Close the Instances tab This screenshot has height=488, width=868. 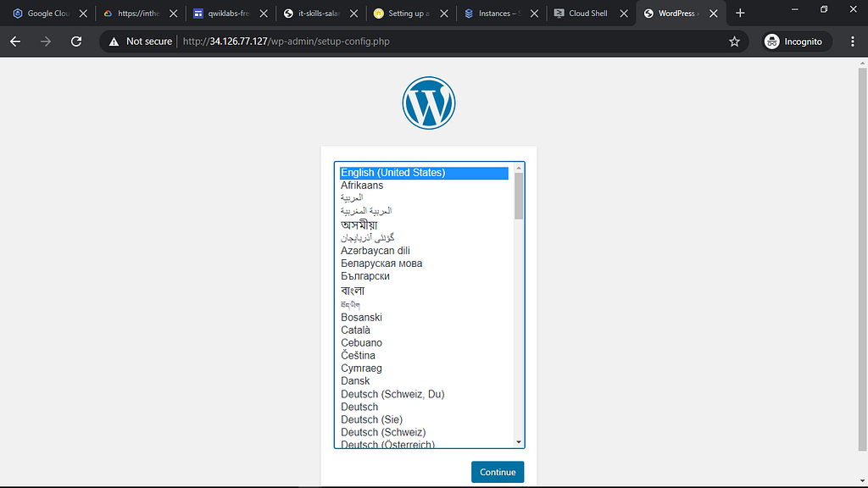point(534,14)
